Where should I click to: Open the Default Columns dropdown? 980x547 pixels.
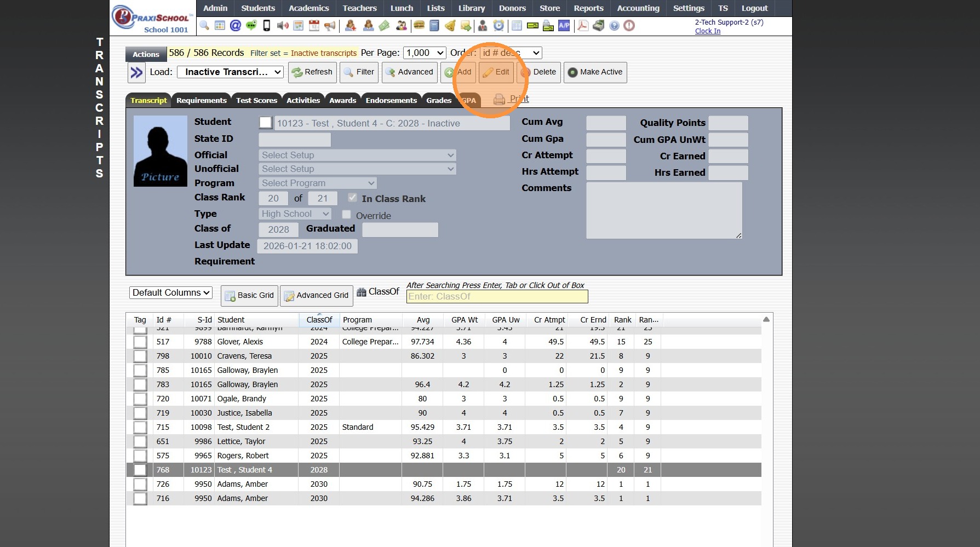pyautogui.click(x=171, y=293)
